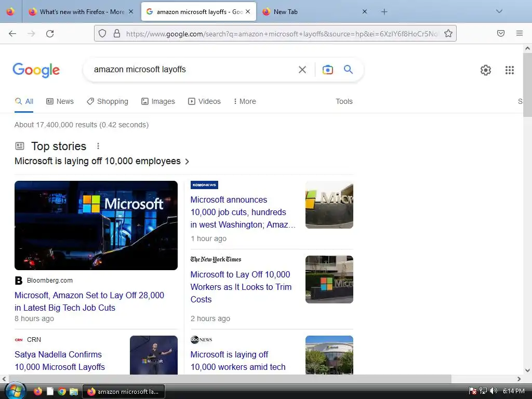Open the Google apps grid
This screenshot has width=532, height=399.
pyautogui.click(x=509, y=70)
